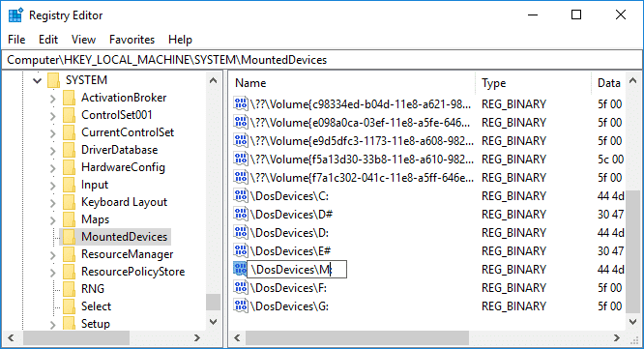Screen dimensions: 644x349
Task: Click binary icon beside \DosDevices\D:
Action: click(241, 233)
